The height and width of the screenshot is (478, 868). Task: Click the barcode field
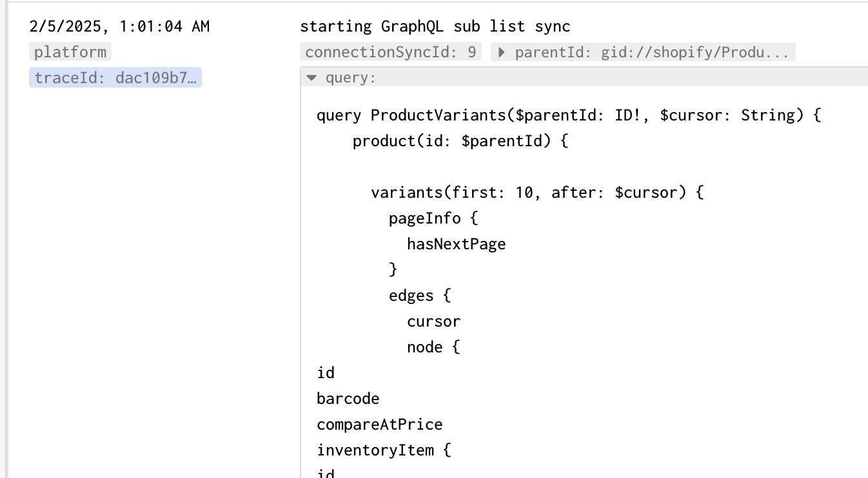tap(348, 399)
